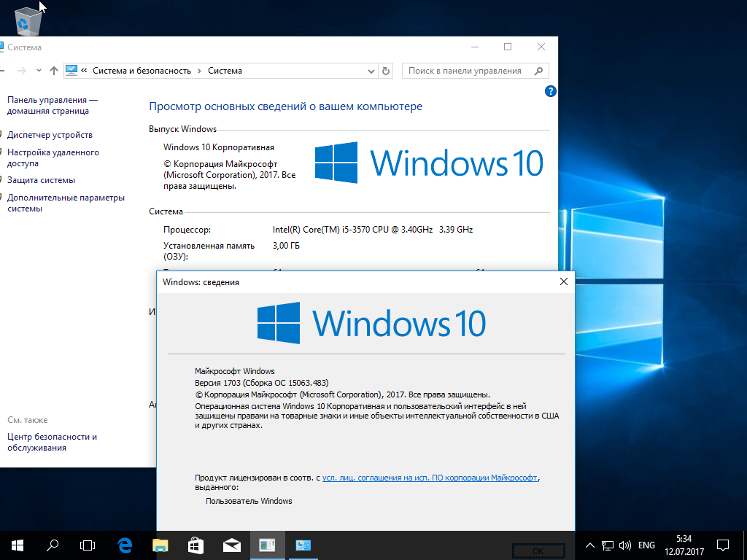
Task: Close the Windows: сведения dialog
Action: (564, 281)
